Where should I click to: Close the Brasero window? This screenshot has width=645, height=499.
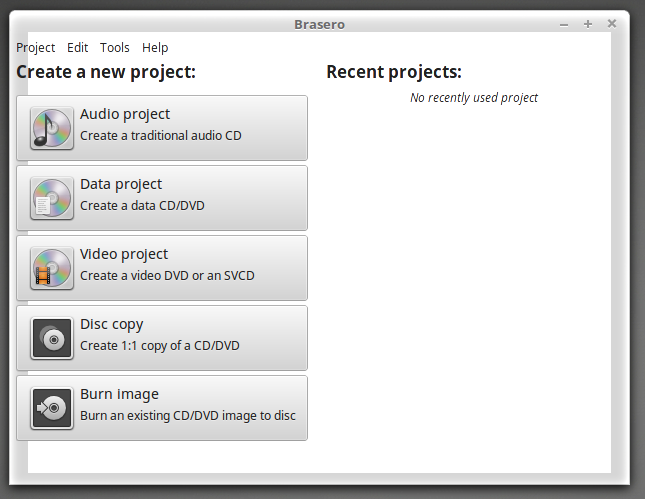pyautogui.click(x=612, y=24)
